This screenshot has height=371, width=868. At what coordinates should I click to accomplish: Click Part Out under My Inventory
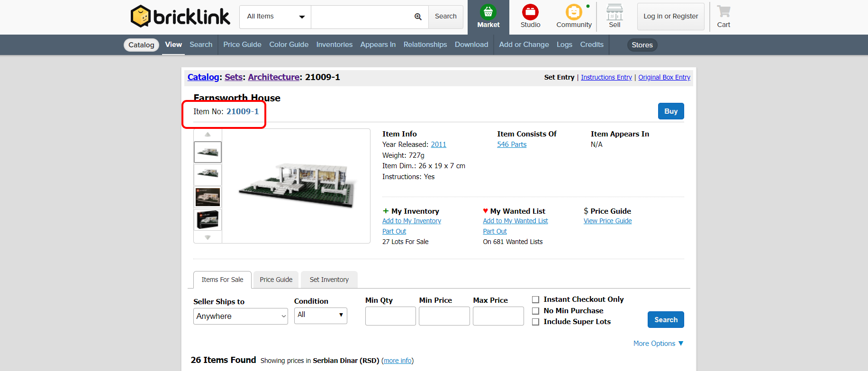pos(394,232)
